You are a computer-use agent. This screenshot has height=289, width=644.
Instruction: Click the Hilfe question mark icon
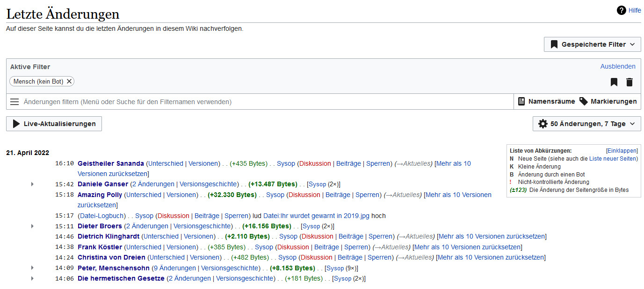click(621, 10)
